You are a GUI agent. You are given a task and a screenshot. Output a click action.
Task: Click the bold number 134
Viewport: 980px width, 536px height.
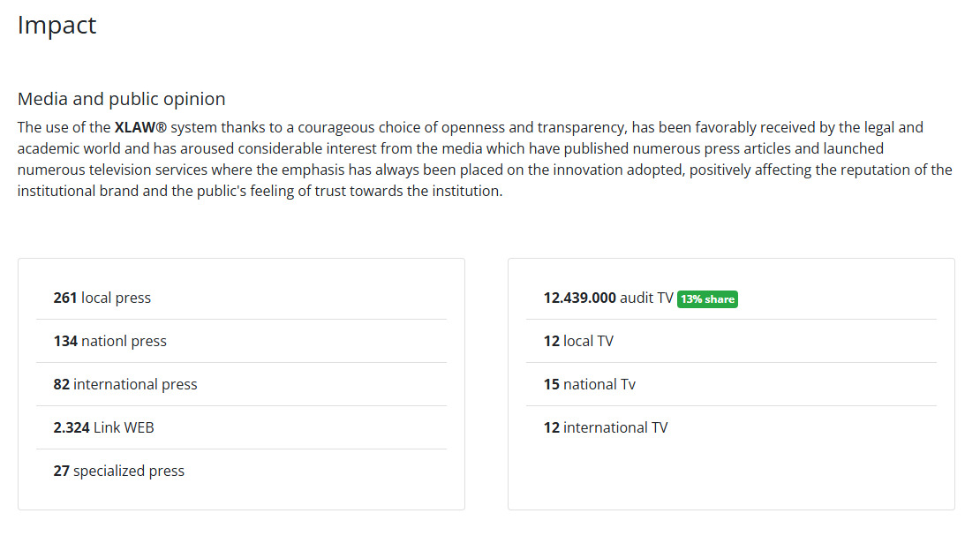coord(65,341)
